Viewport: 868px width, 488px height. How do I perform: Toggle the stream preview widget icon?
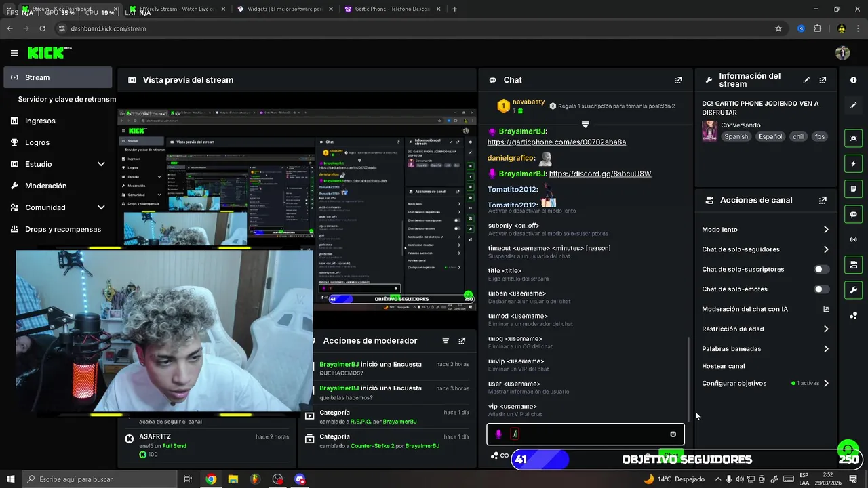coord(853,138)
